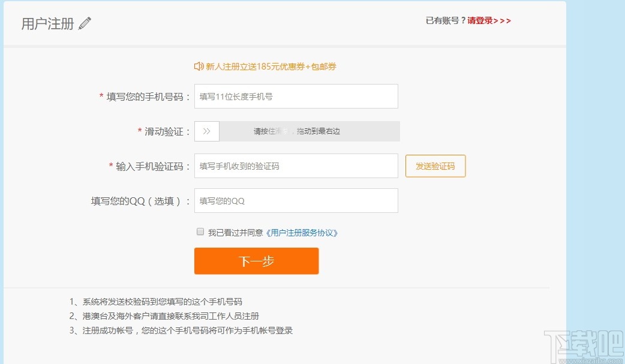
Task: Click the orange 下一步 button
Action: (256, 261)
